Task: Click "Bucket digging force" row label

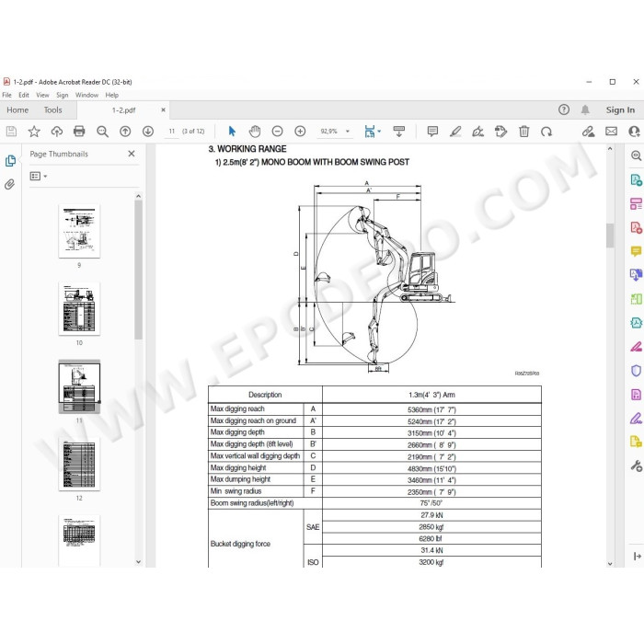Action: 240,544
